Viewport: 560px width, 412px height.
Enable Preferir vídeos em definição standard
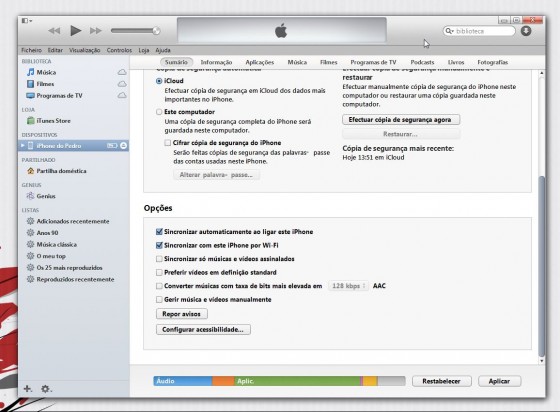pos(159,272)
